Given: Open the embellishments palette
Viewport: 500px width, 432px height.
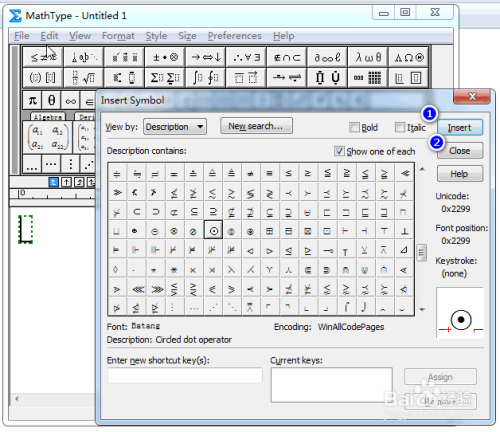Looking at the screenshot, I should tap(124, 57).
